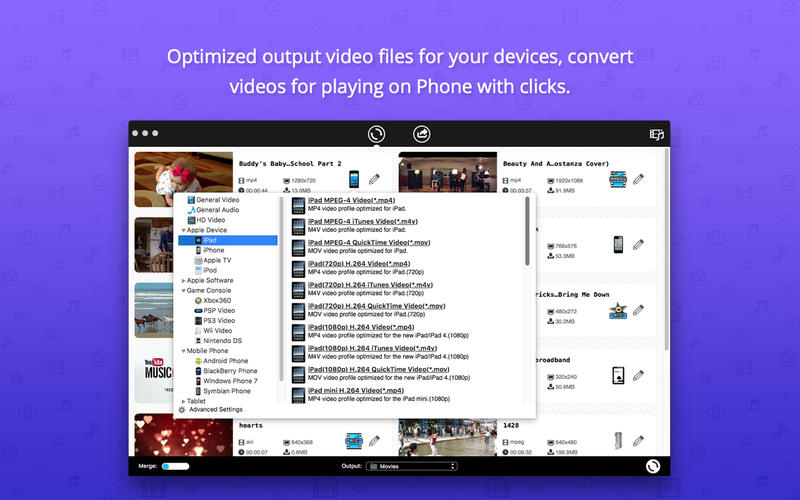This screenshot has height=500, width=800.
Task: Choose iPad mini H.264 Video(*.mp4) format
Action: 356,391
